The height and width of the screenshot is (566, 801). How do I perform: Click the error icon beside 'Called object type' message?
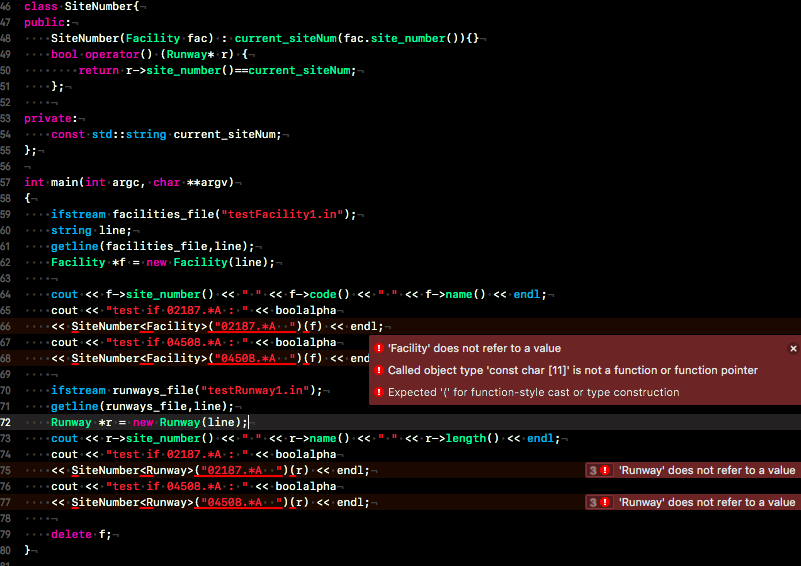[379, 370]
